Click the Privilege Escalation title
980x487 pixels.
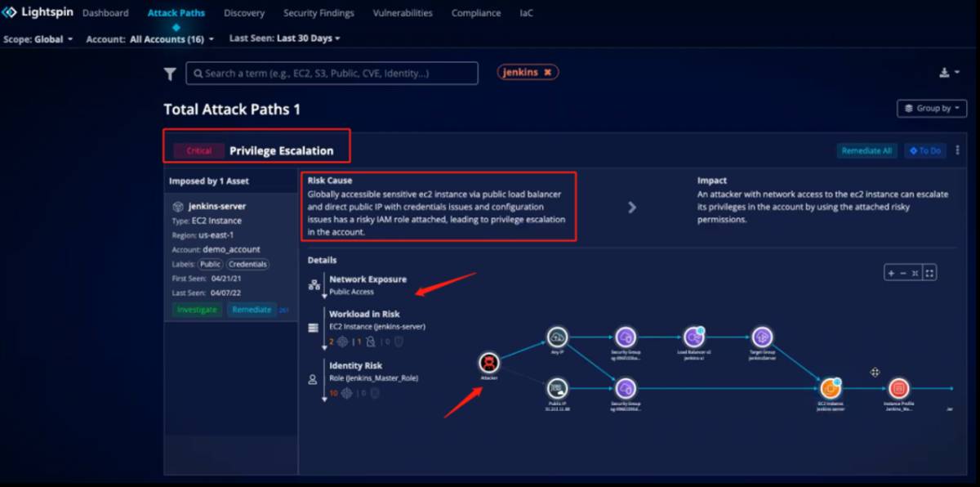281,150
